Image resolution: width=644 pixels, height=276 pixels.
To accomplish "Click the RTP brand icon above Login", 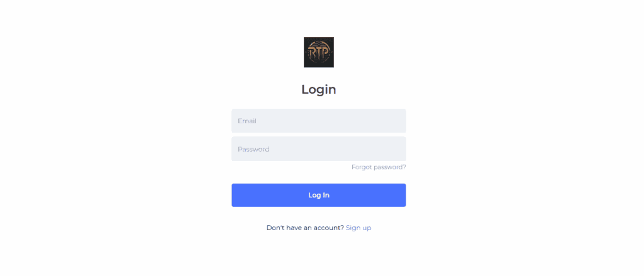I will click(319, 52).
